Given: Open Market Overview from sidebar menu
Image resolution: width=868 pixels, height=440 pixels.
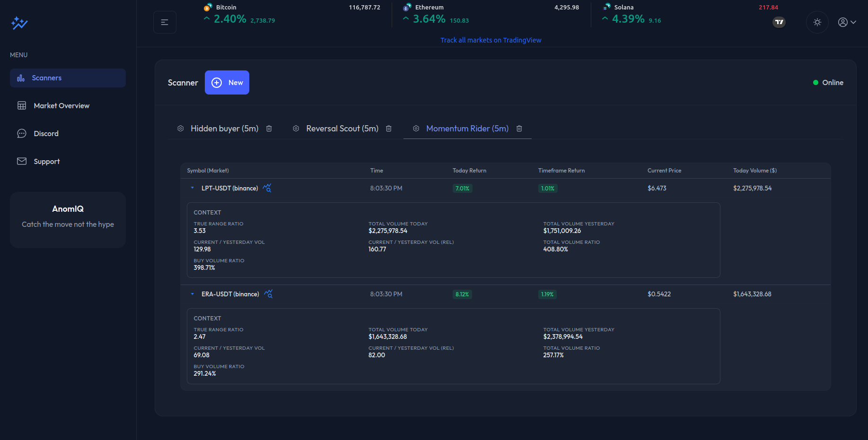Looking at the screenshot, I should [61, 106].
